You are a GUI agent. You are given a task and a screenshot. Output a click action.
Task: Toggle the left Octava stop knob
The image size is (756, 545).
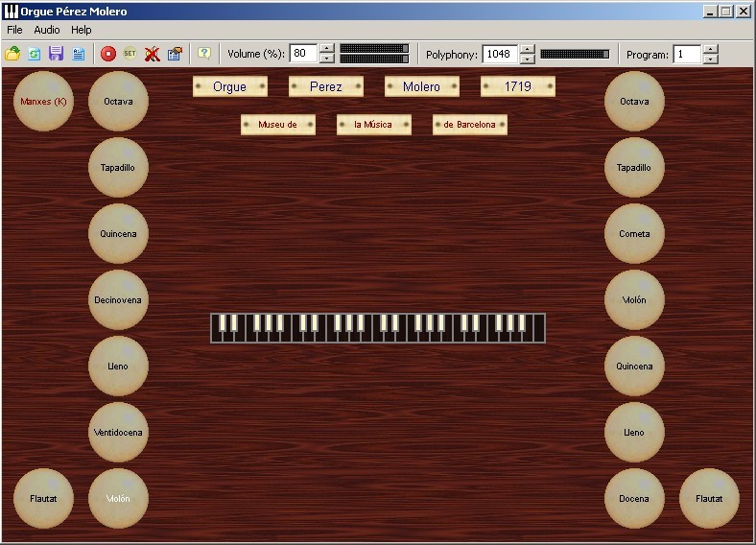[118, 102]
